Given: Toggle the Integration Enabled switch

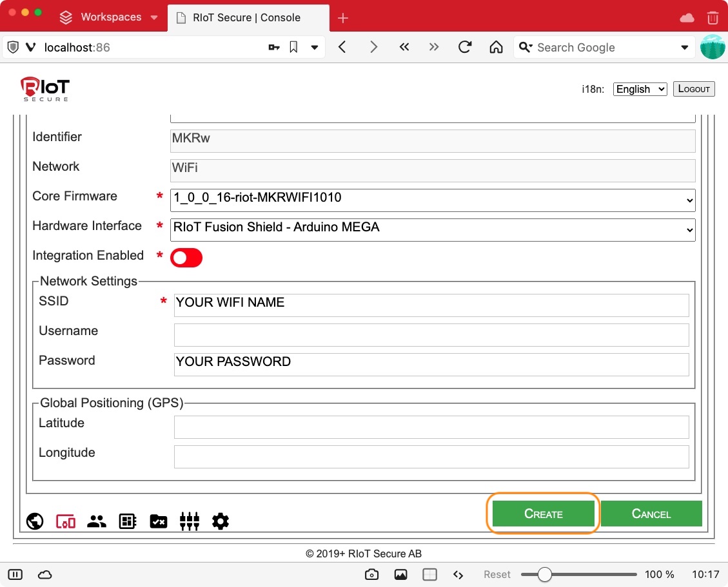Looking at the screenshot, I should (186, 258).
